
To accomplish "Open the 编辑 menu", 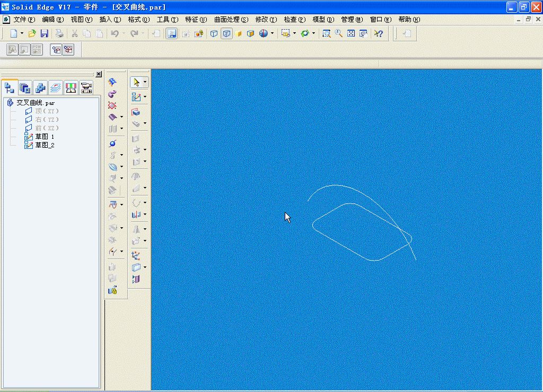I will point(53,20).
